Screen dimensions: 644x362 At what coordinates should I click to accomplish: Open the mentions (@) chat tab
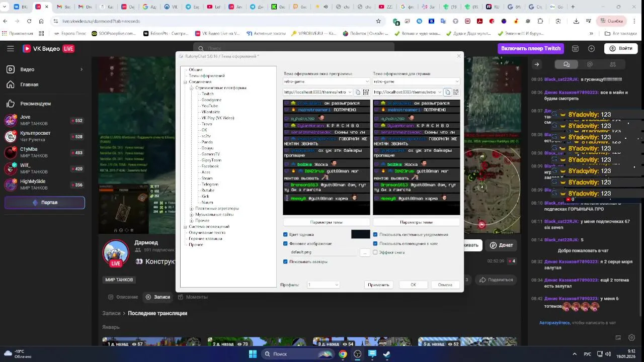(590, 64)
